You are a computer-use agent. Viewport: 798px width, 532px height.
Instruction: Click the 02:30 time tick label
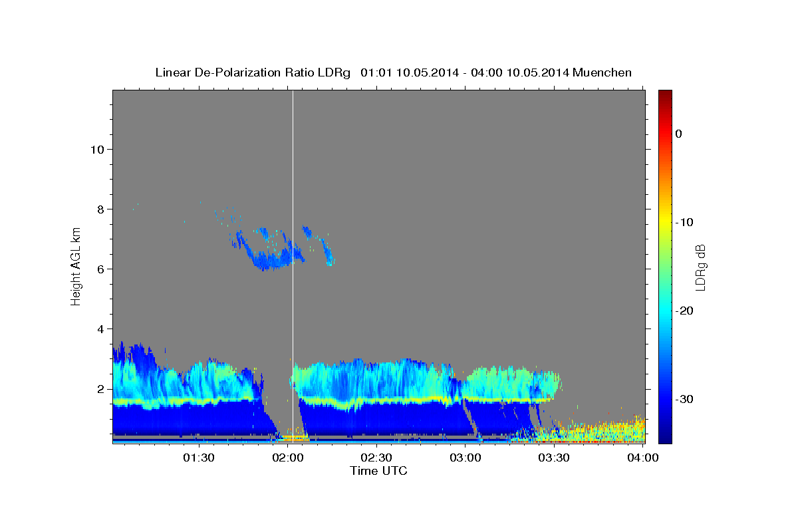pyautogui.click(x=377, y=458)
